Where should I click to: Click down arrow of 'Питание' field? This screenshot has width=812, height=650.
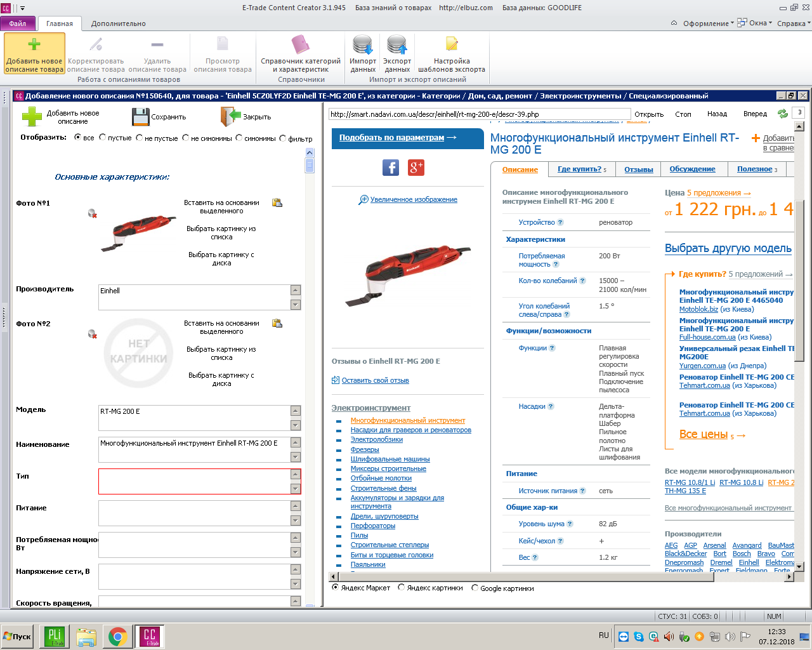(x=296, y=521)
